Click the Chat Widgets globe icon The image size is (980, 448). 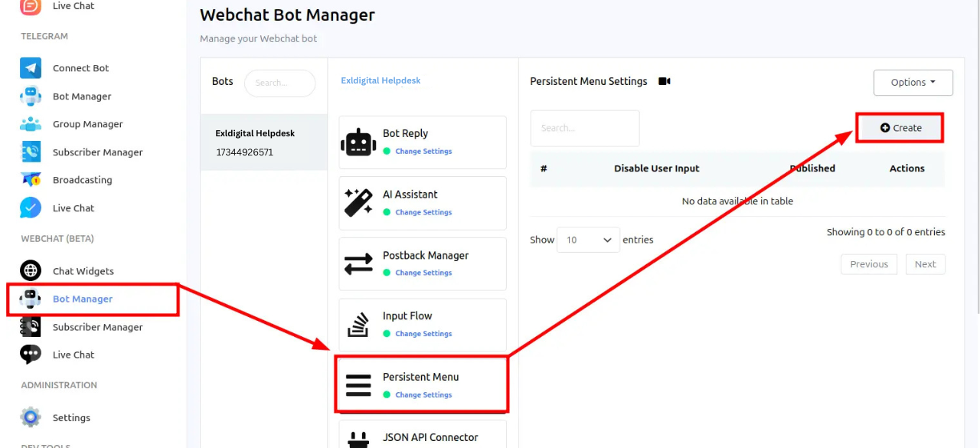coord(31,271)
